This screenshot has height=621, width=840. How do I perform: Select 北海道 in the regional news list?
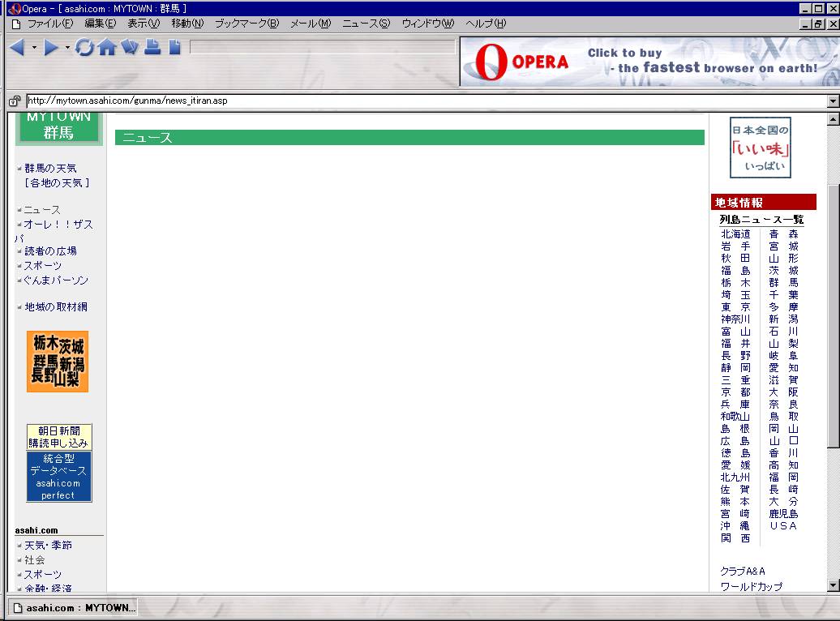click(x=735, y=234)
